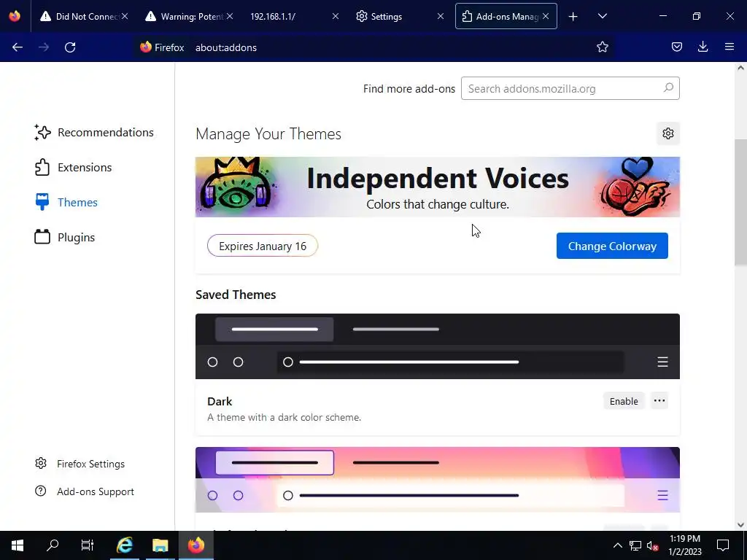Open Windows taskbar search

coord(53,545)
